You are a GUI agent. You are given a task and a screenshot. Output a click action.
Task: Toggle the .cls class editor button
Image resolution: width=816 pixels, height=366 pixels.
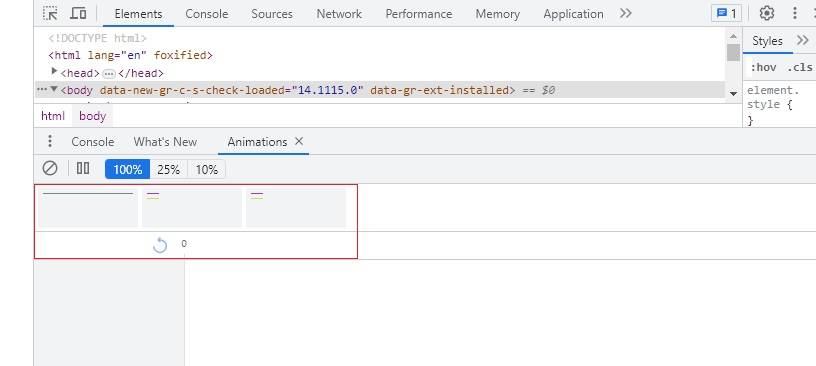(x=800, y=68)
